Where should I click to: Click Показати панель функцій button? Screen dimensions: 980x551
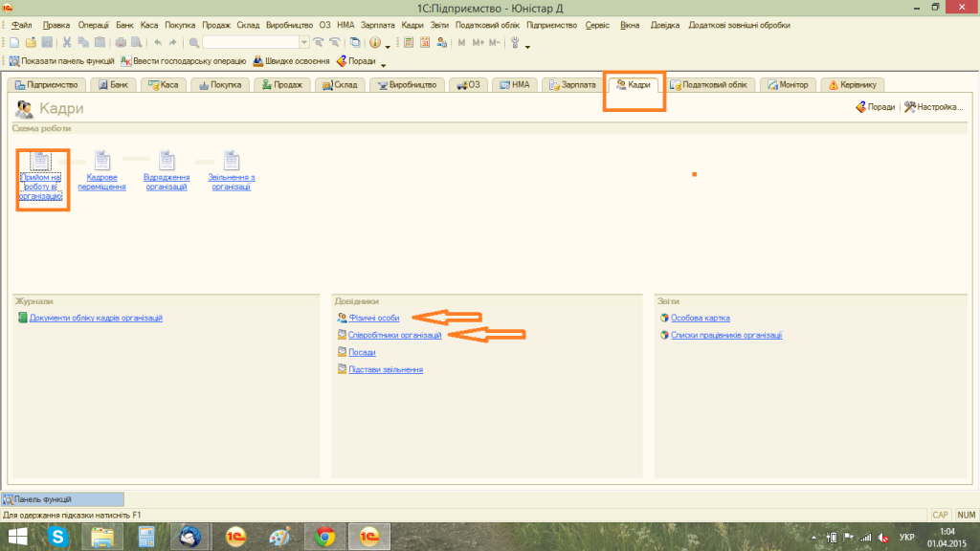pos(61,61)
